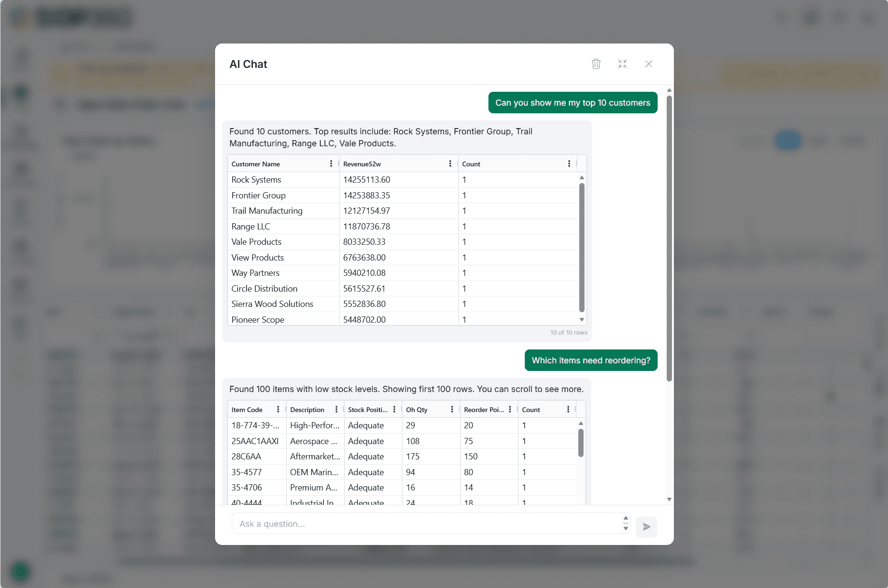Click the input field up stepper arrow
This screenshot has width=888, height=588.
tap(626, 518)
